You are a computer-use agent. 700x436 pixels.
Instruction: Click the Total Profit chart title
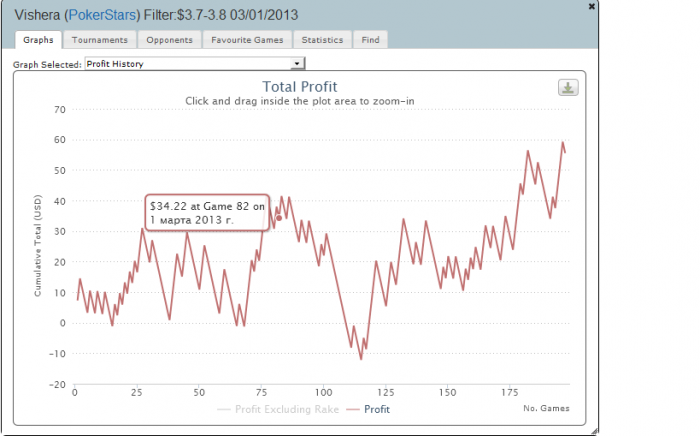300,87
